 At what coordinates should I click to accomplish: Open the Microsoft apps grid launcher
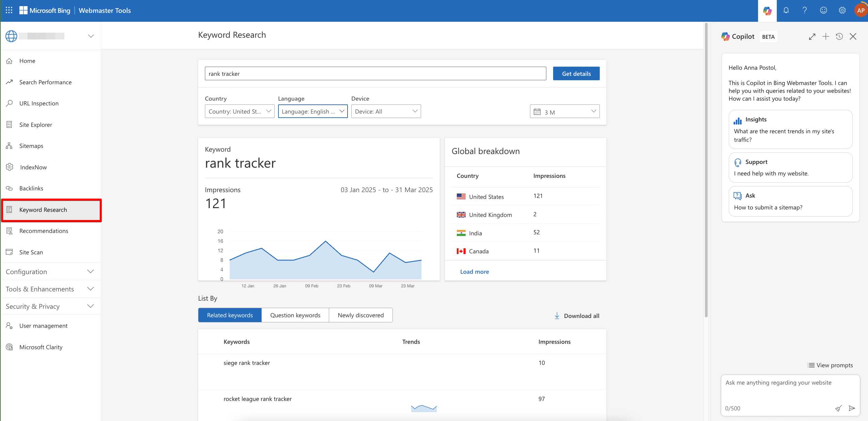click(x=9, y=11)
